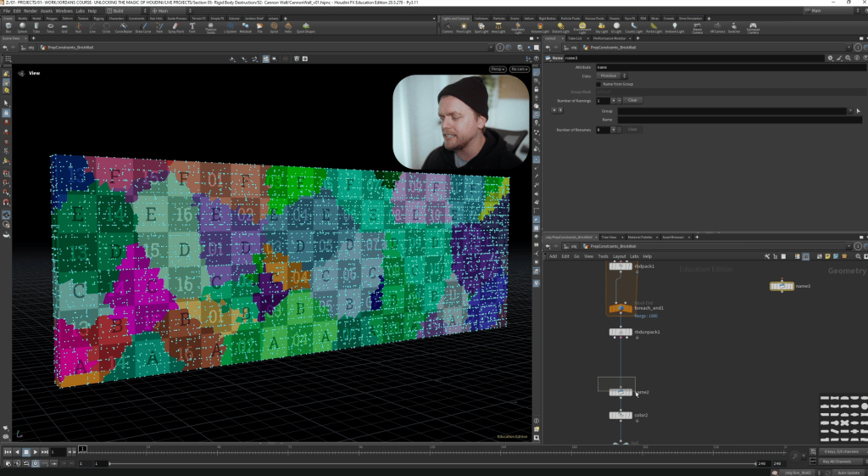This screenshot has width=868, height=476.
Task: Toggle Auto Update cooking mode
Action: [848, 473]
